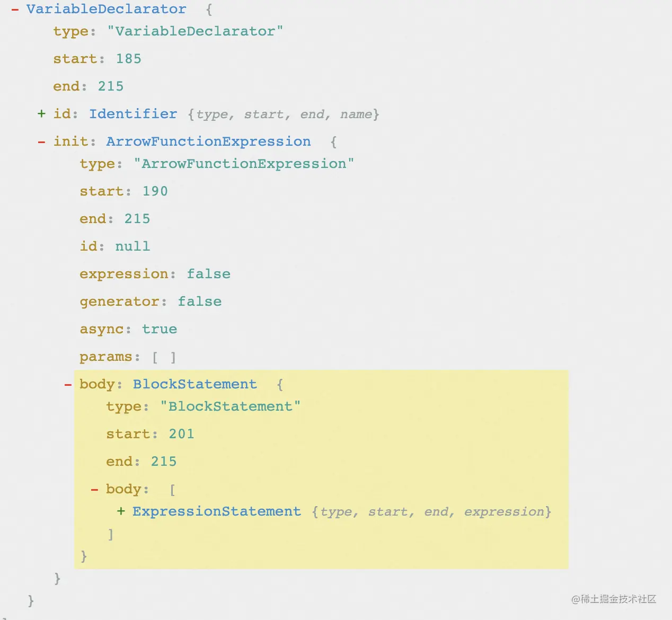This screenshot has width=672, height=620.
Task: Select the start value 201
Action: [x=181, y=434]
